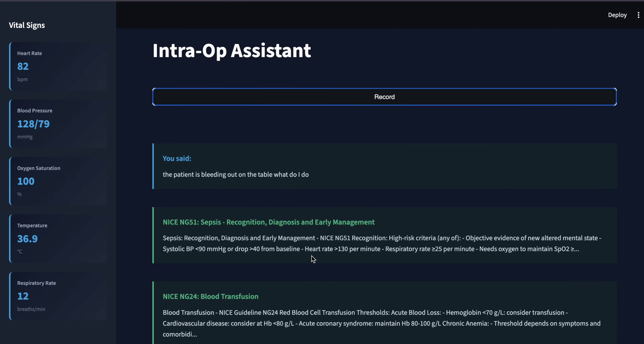Open the NICE NG51 Sepsis guideline heading
Screen dimensions: 644x344
coord(268,222)
